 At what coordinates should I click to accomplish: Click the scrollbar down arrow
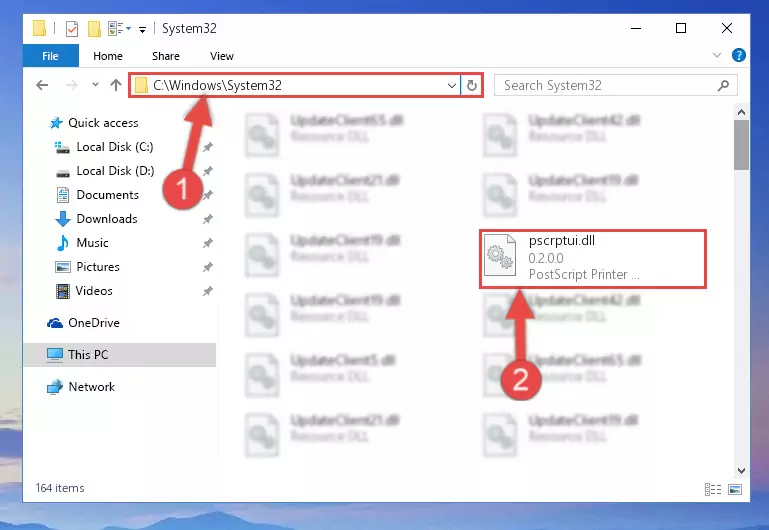[742, 471]
